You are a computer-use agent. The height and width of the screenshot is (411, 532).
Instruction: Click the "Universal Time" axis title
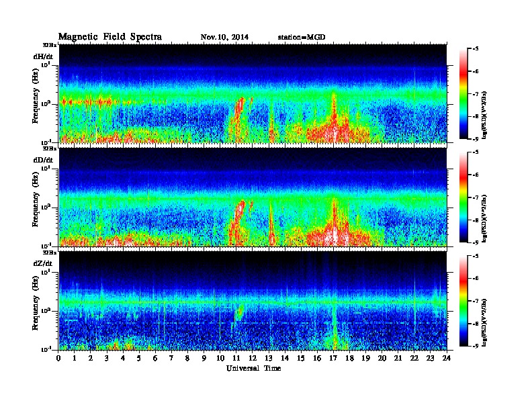(x=253, y=368)
